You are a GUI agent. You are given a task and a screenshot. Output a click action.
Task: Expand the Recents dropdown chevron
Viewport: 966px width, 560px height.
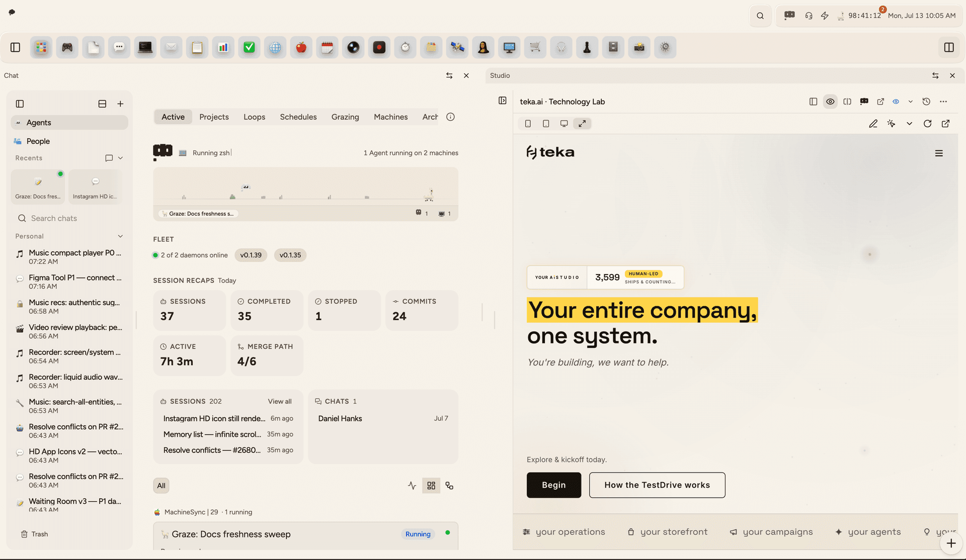[x=120, y=158]
